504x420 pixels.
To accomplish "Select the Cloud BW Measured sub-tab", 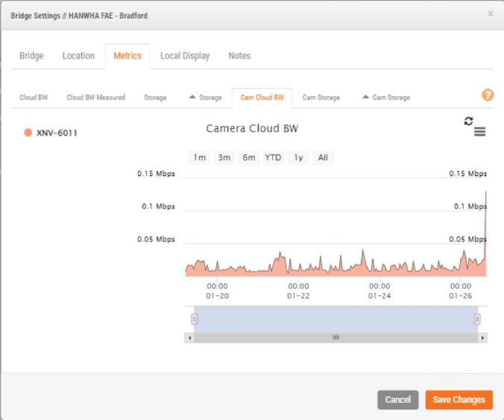I will (x=95, y=98).
